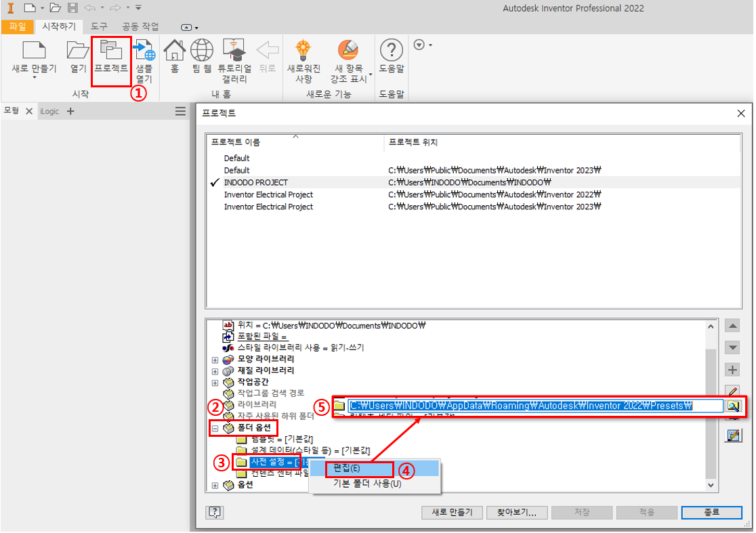Click 샘플 열기 sample icon

(144, 50)
